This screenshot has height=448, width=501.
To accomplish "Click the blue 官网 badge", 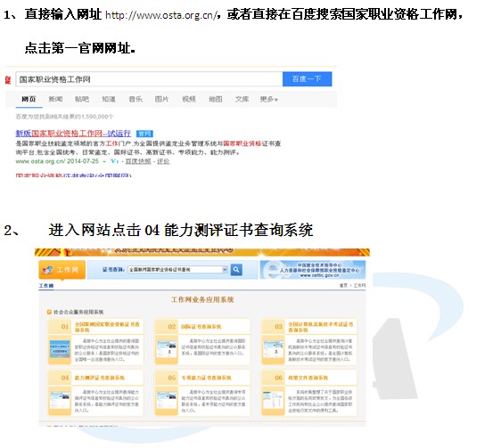I will tap(144, 134).
